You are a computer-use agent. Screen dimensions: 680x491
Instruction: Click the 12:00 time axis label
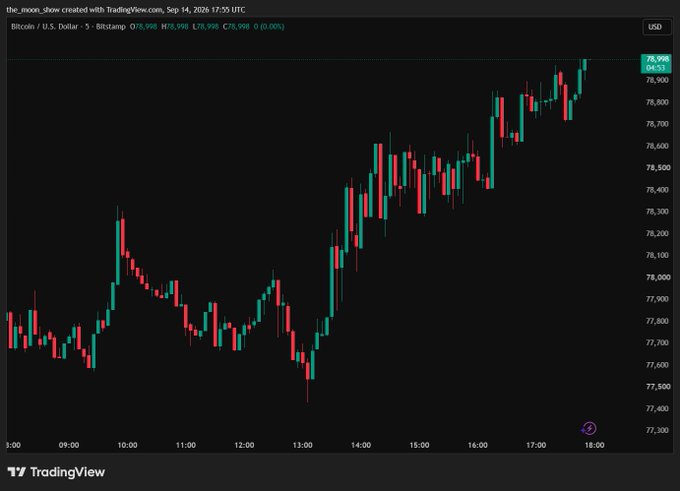(244, 445)
